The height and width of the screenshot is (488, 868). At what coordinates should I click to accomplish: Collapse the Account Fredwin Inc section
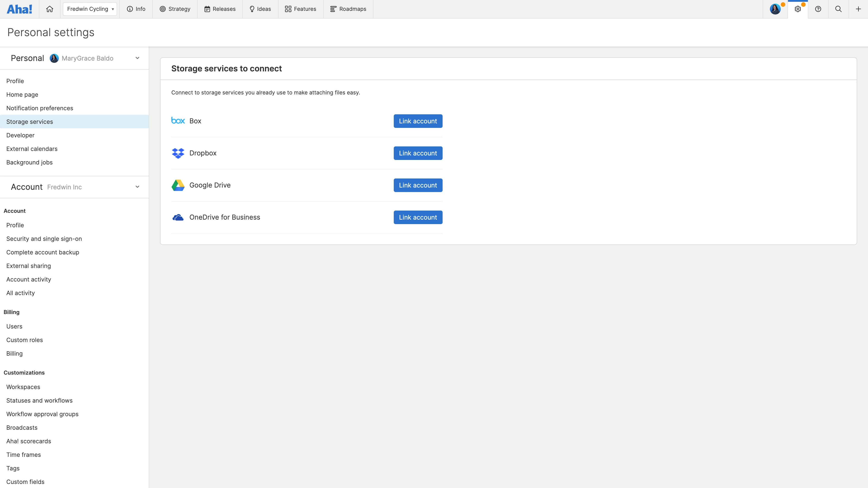137,187
